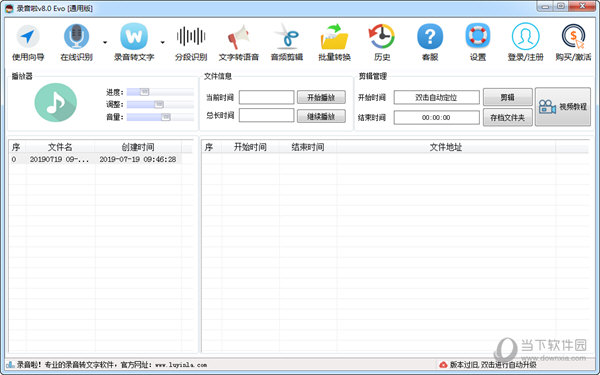Expand the dropdown arrow beside 录音转文字
This screenshot has width=600, height=375.
163,42
